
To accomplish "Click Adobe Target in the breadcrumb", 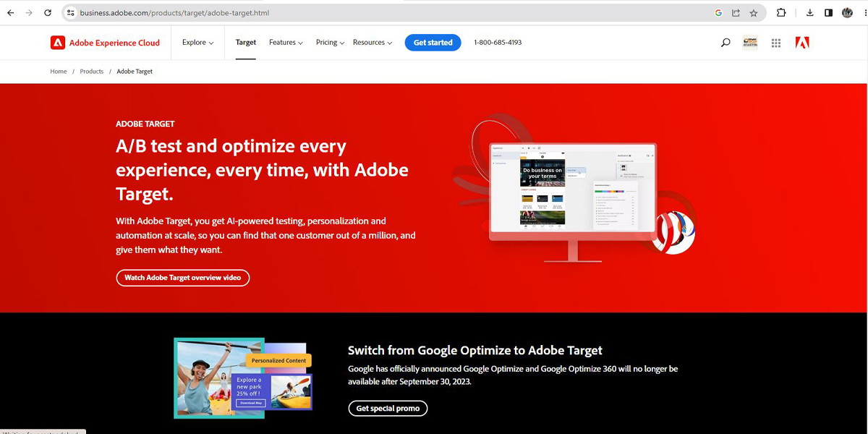I will pos(135,72).
